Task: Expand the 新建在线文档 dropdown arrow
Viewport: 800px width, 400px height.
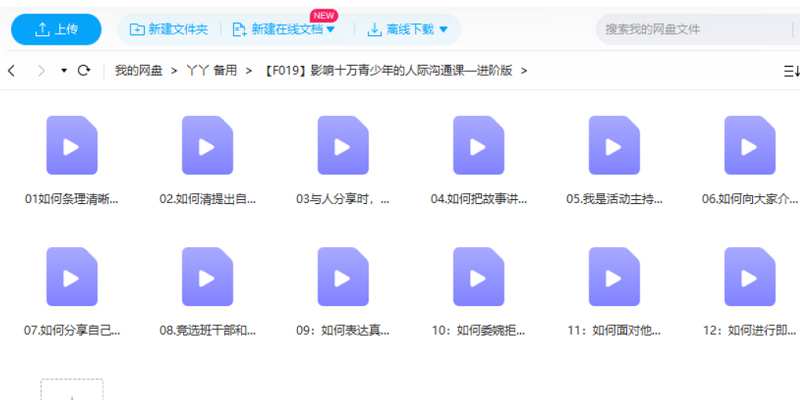Action: 331,30
